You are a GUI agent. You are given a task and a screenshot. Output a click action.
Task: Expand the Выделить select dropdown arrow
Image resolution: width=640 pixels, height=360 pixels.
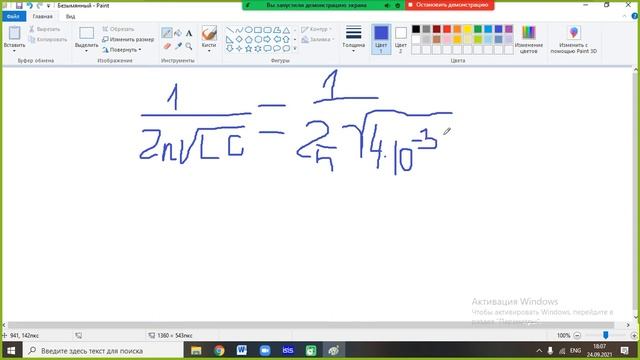click(87, 51)
